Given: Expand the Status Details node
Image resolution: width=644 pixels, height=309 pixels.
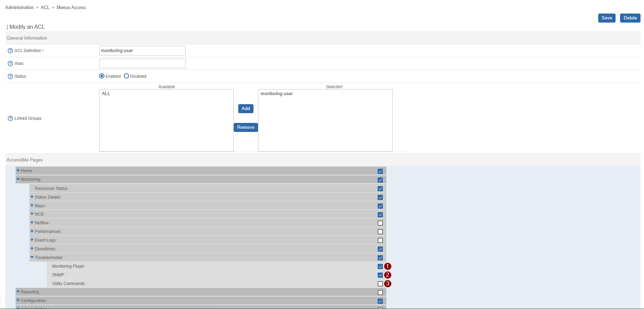Looking at the screenshot, I should pyautogui.click(x=32, y=197).
